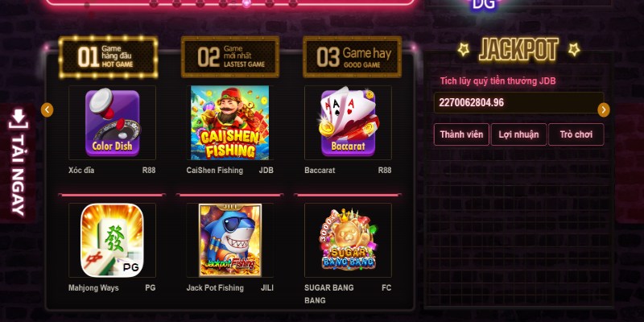Switch to 03 Good Game tab
The width and height of the screenshot is (644, 322).
[352, 56]
